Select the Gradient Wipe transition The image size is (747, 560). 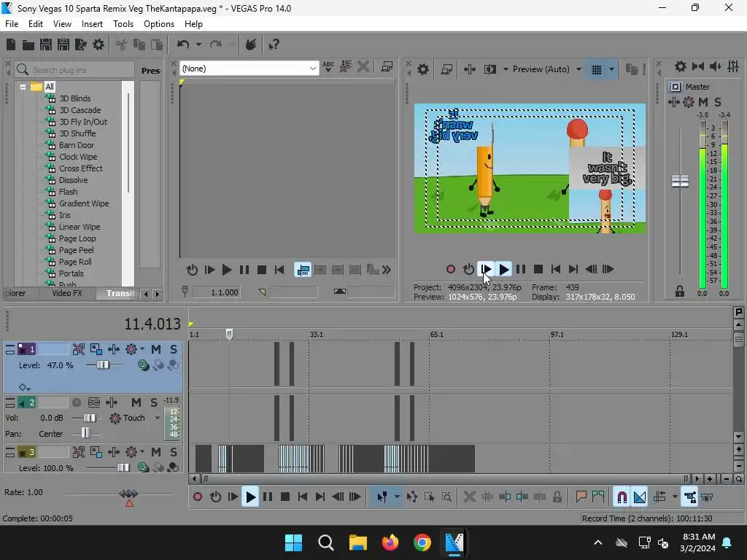pos(84,204)
